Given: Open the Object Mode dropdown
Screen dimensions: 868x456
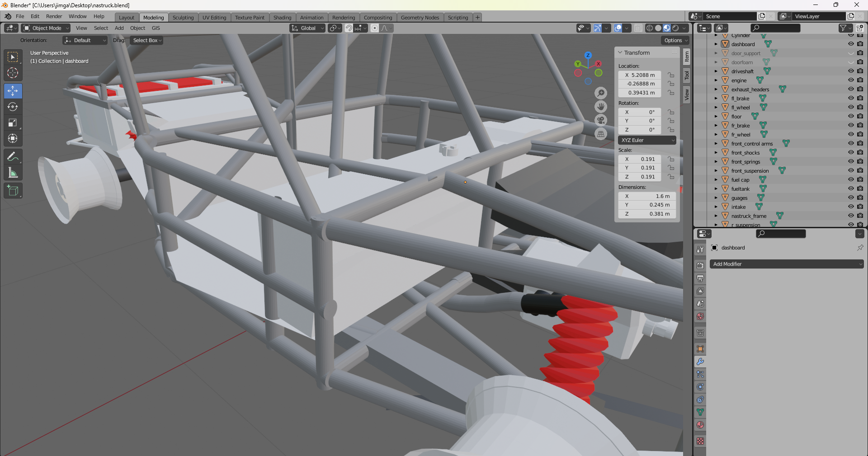Looking at the screenshot, I should [x=46, y=28].
